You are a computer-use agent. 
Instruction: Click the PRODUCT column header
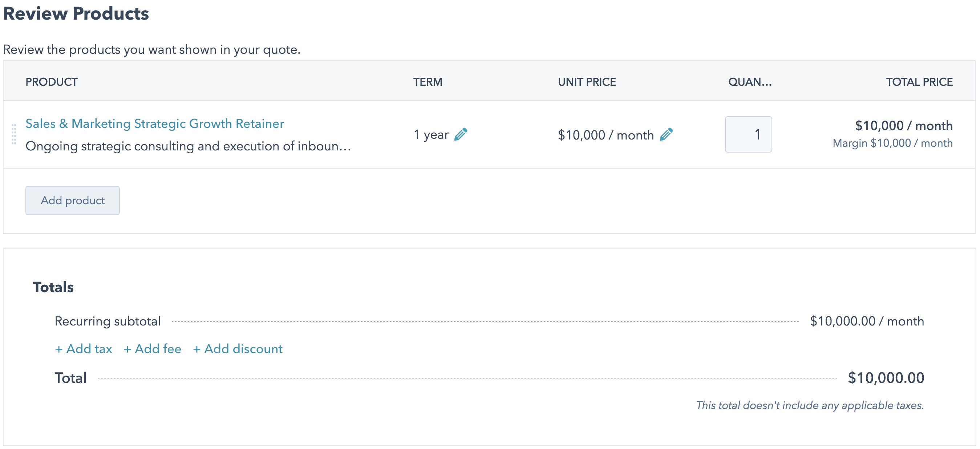51,82
